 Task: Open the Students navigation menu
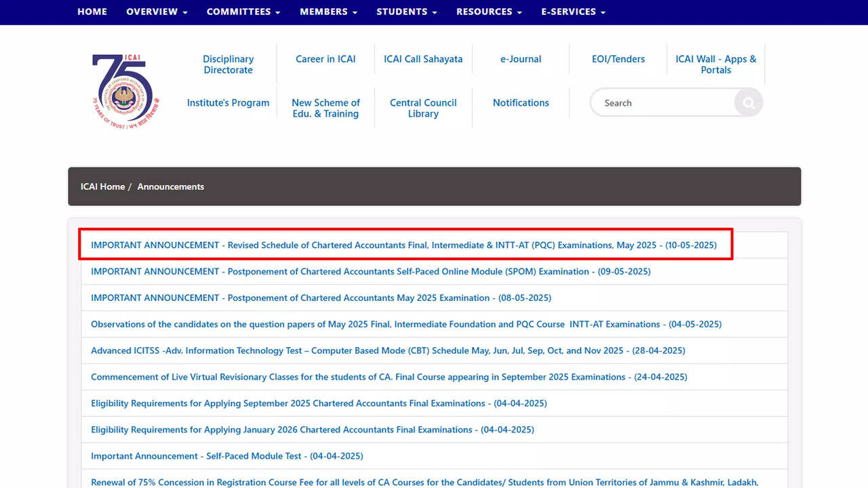[x=406, y=12]
